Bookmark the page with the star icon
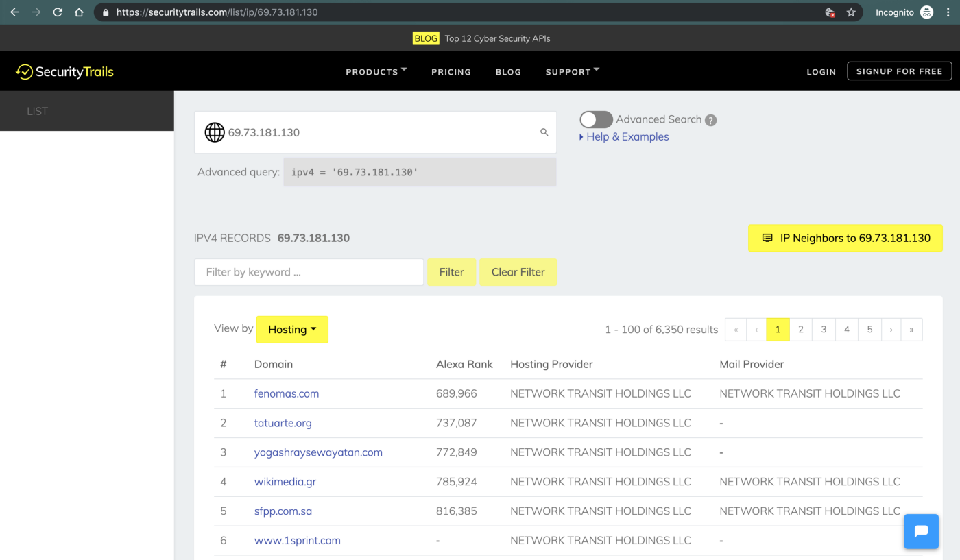 (x=851, y=12)
